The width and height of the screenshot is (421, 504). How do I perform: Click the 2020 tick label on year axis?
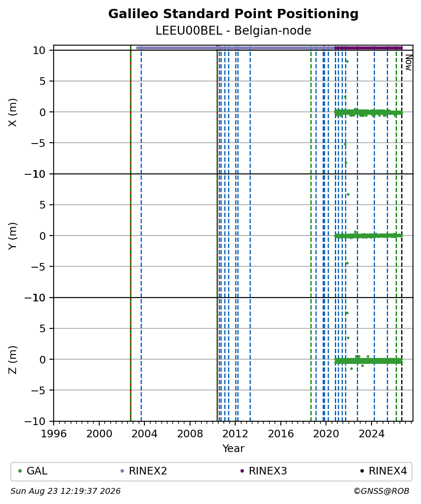(326, 434)
